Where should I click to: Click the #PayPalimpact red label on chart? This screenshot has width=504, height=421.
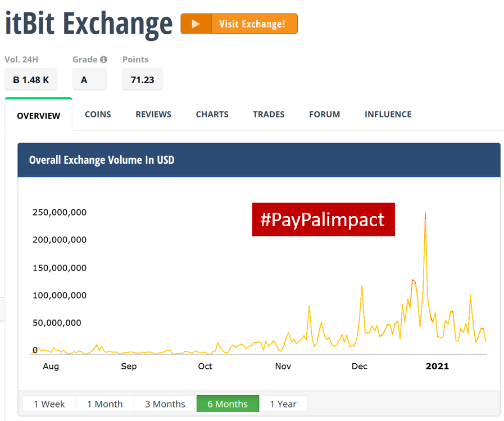(x=323, y=219)
